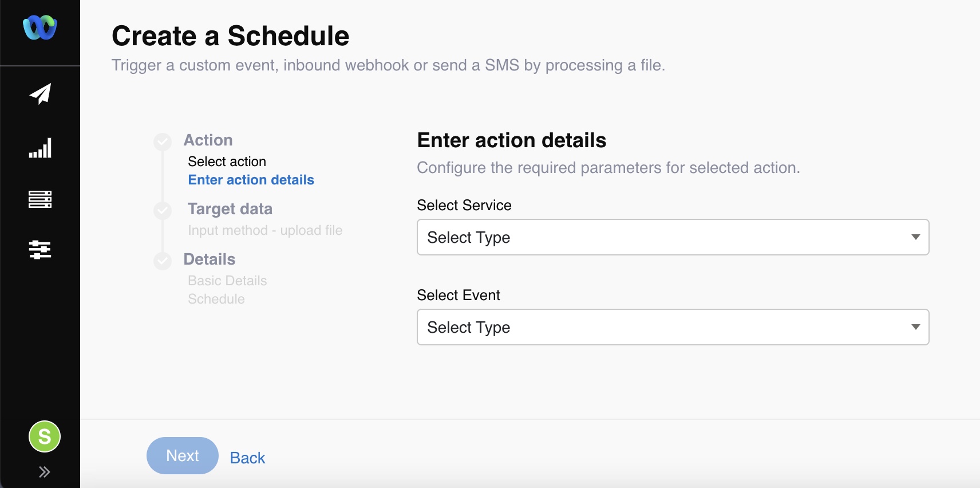Click the Next button

(183, 456)
